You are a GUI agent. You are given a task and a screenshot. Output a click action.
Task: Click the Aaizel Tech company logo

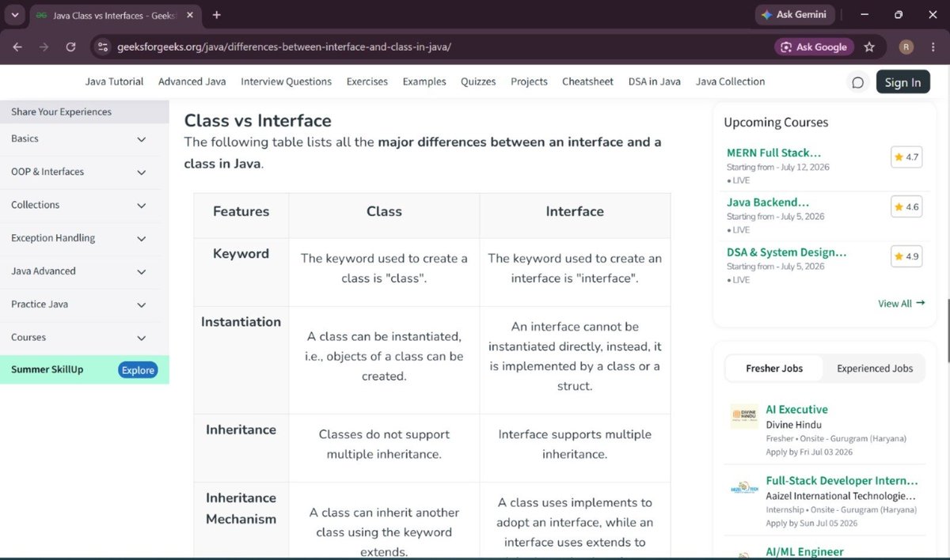[x=744, y=489]
